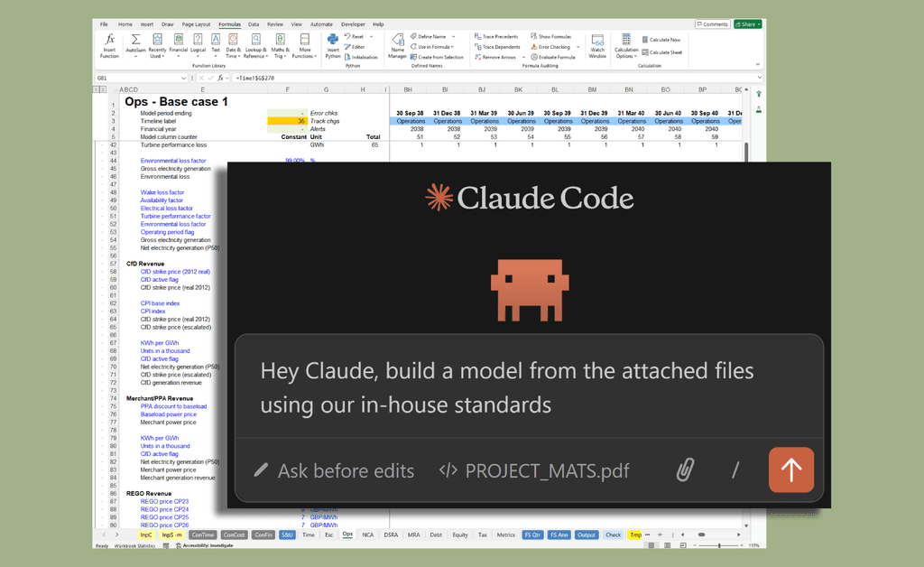Click PROJECT_MATS.pdf attachment
The image size is (924, 567).
(x=535, y=471)
